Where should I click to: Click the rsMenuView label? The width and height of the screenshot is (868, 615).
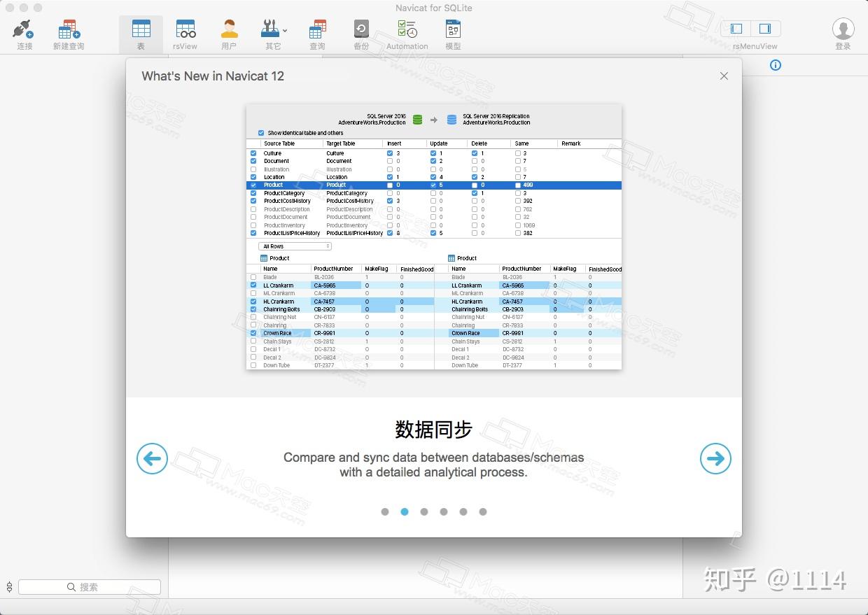tap(755, 46)
